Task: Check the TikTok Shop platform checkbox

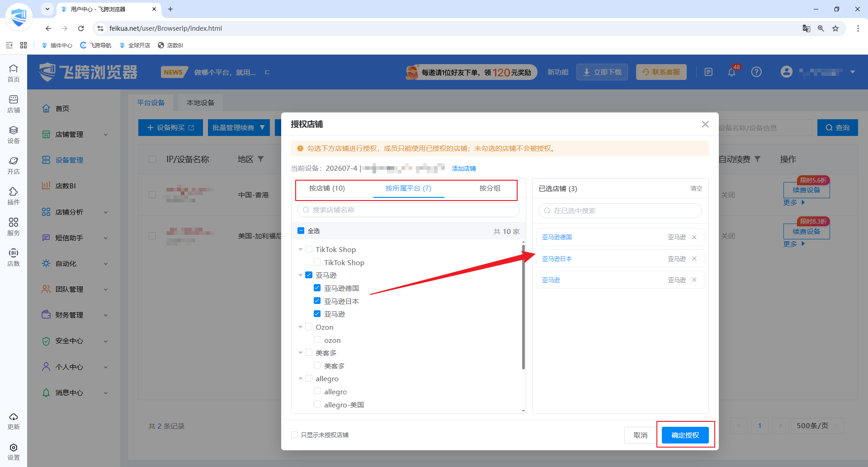Action: pyautogui.click(x=309, y=249)
